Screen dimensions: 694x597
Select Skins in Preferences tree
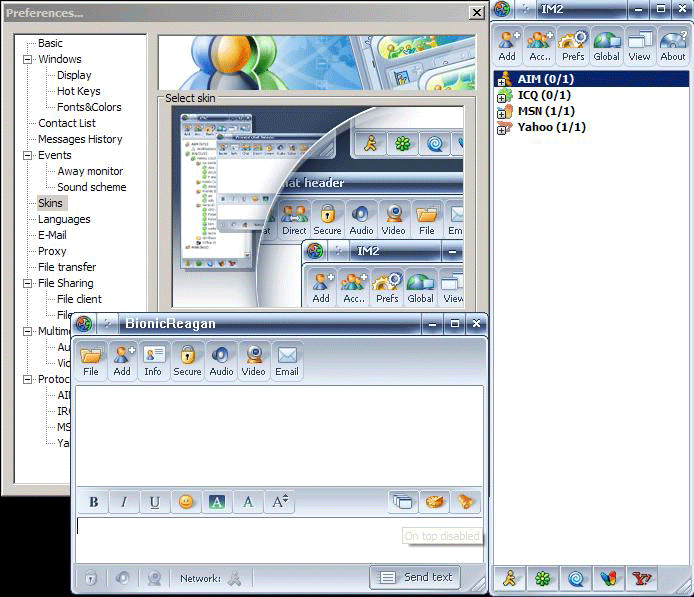click(50, 203)
